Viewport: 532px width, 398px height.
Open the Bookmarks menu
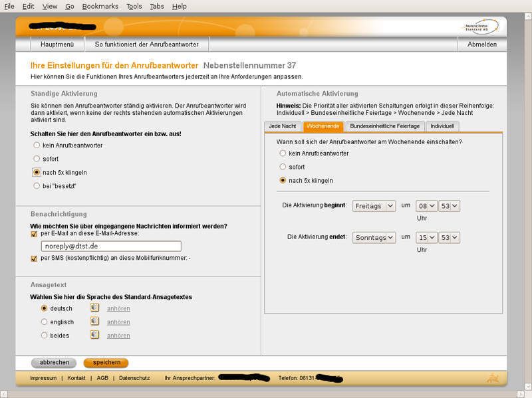coord(100,6)
